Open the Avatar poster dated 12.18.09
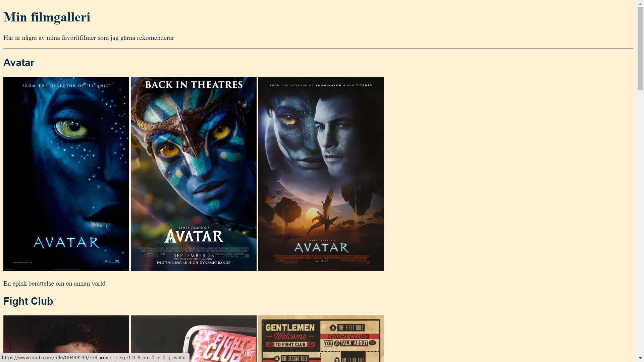 321,174
